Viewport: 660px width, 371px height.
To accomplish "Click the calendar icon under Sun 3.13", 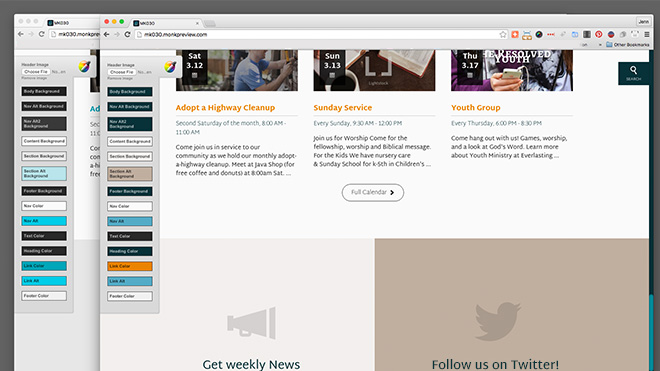I will pos(332,75).
